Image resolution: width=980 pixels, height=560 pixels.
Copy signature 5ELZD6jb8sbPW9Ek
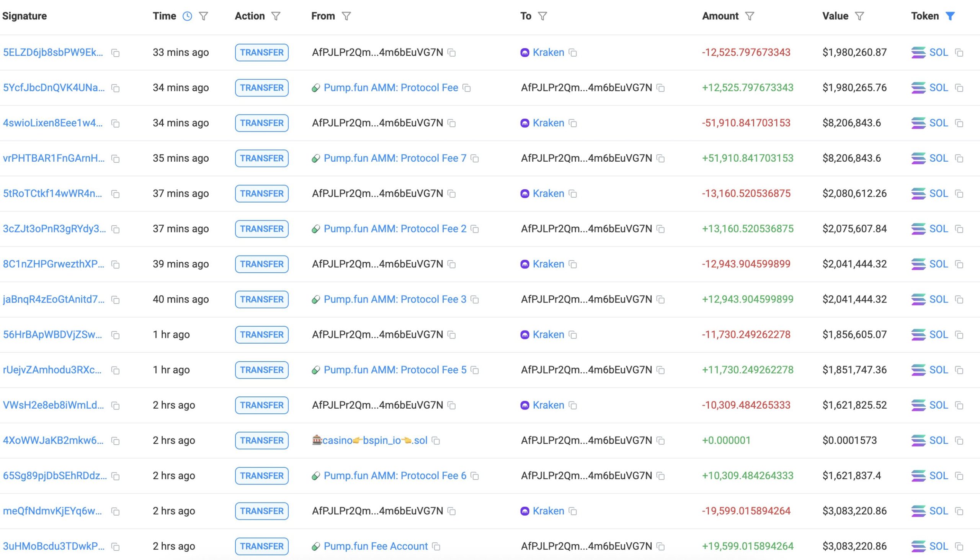click(115, 53)
